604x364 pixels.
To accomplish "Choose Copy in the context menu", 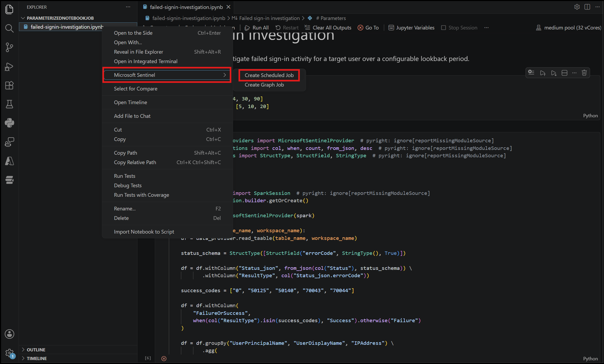I will tap(167, 139).
